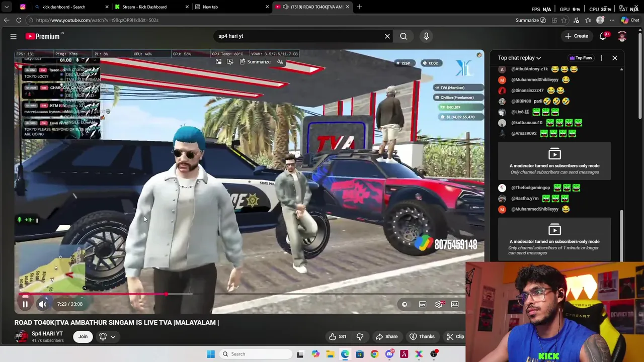Like the video with 531 likes
The width and height of the screenshot is (644, 362).
[x=338, y=337]
